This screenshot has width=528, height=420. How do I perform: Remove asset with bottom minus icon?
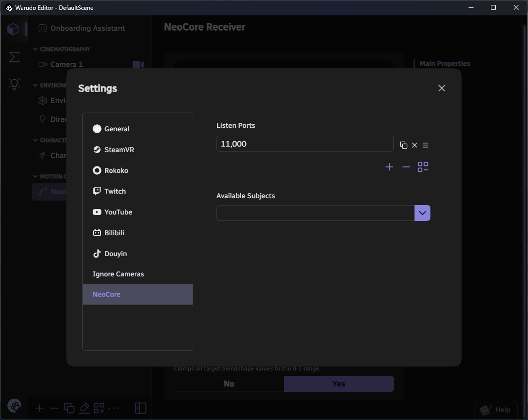tap(54, 408)
